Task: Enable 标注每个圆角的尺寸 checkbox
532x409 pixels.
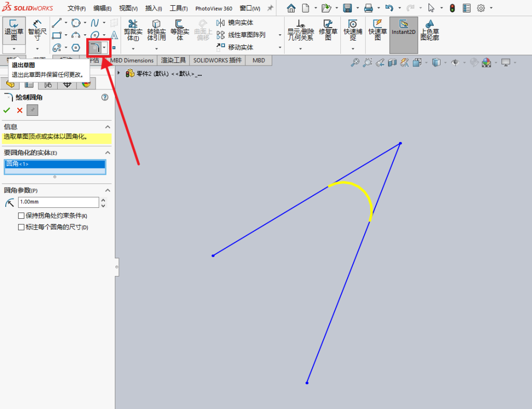Action: click(x=21, y=227)
